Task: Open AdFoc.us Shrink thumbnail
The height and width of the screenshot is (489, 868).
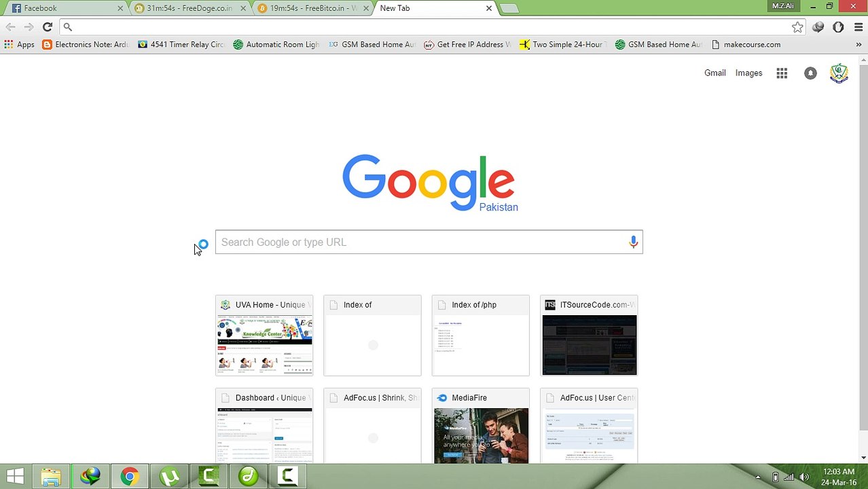Action: [x=372, y=426]
